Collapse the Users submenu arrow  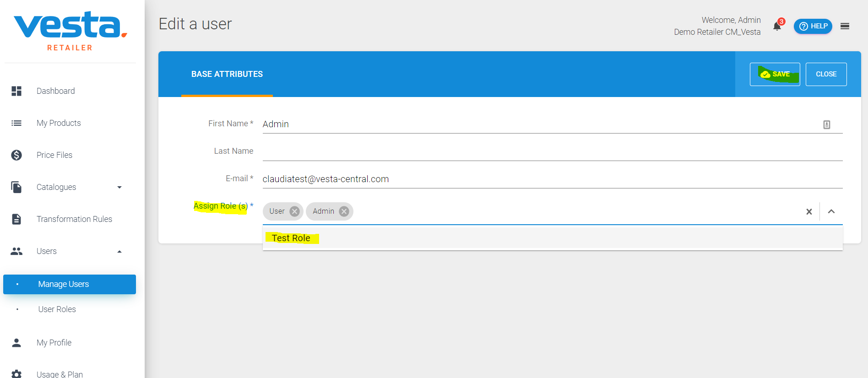pos(119,251)
